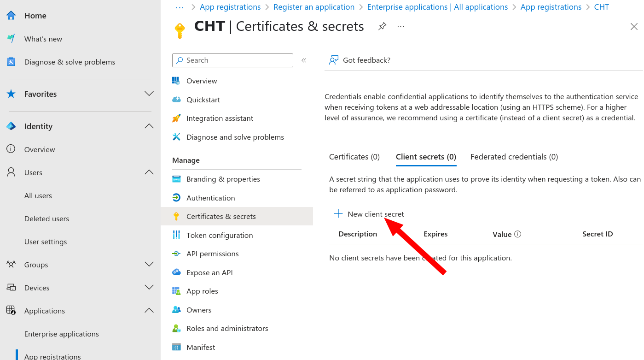Expand the Devices section
This screenshot has height=360, width=644.
[x=149, y=287]
